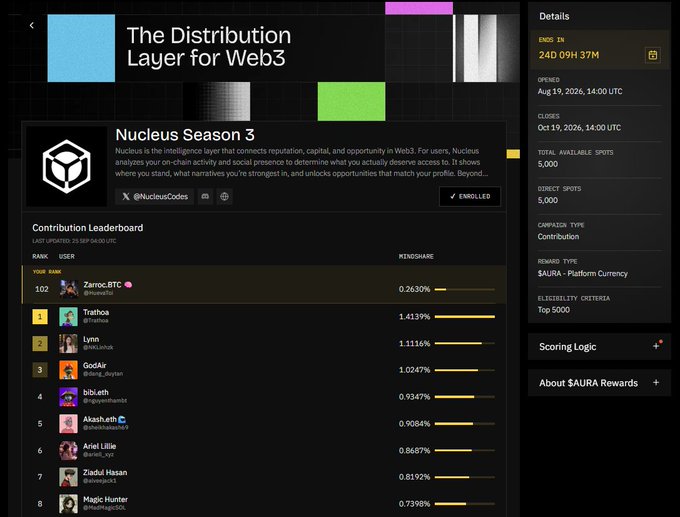Click the truncated campaign description text
Image resolution: width=680 pixels, height=517 pixels.
click(301, 162)
